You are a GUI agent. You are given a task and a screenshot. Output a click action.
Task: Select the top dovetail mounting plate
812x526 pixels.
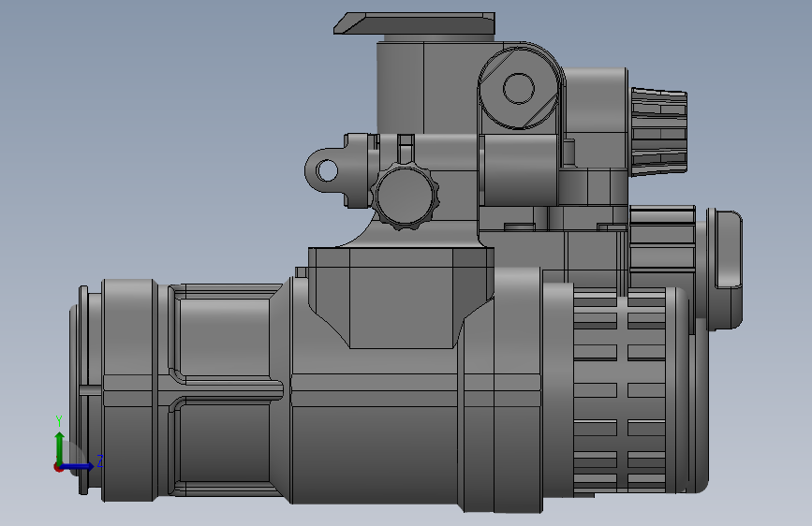click(x=414, y=23)
